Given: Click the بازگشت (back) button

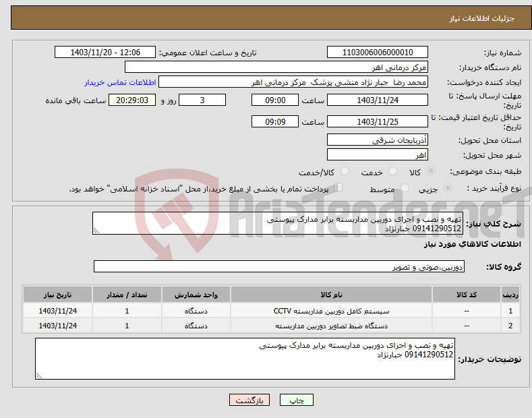Looking at the screenshot, I should coord(249,400).
